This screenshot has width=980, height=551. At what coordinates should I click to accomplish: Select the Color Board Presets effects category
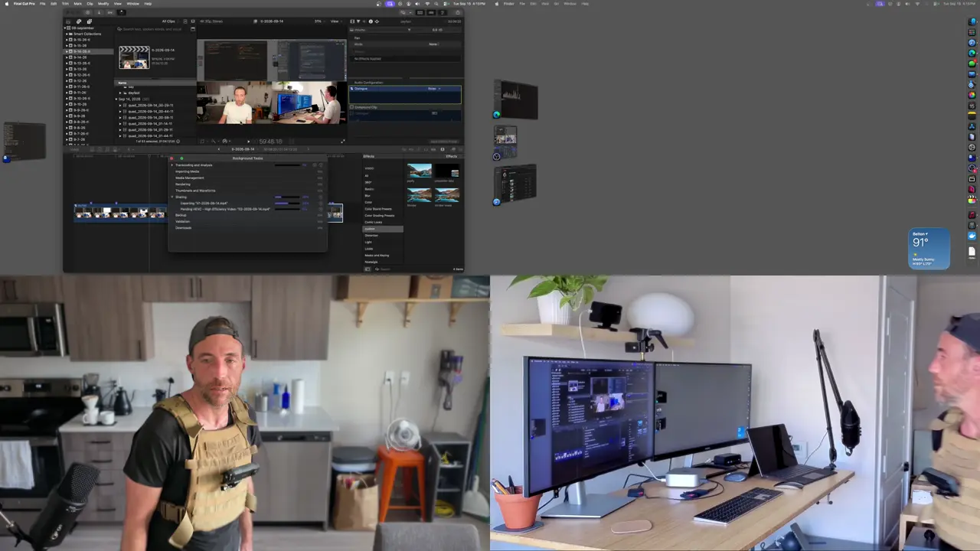click(378, 209)
